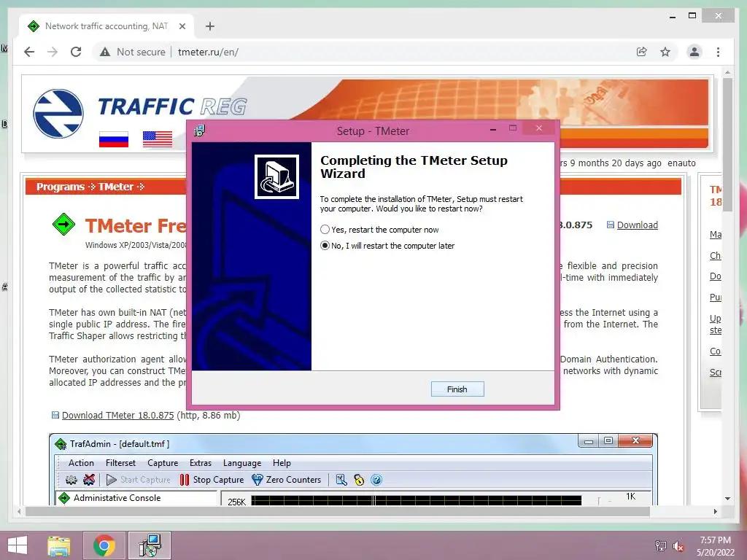Open a new browser tab

point(209,26)
